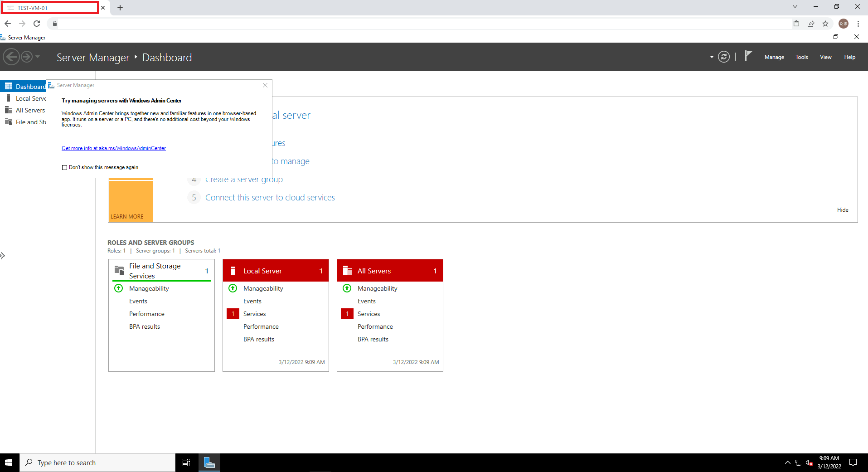Click the All Servers Manageability status icon

coord(347,288)
